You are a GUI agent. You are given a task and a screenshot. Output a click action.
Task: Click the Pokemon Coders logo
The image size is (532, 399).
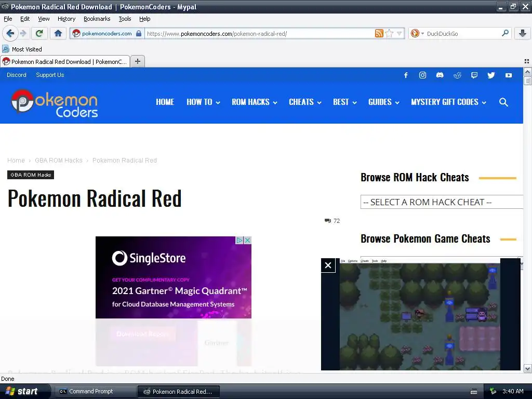pyautogui.click(x=54, y=103)
